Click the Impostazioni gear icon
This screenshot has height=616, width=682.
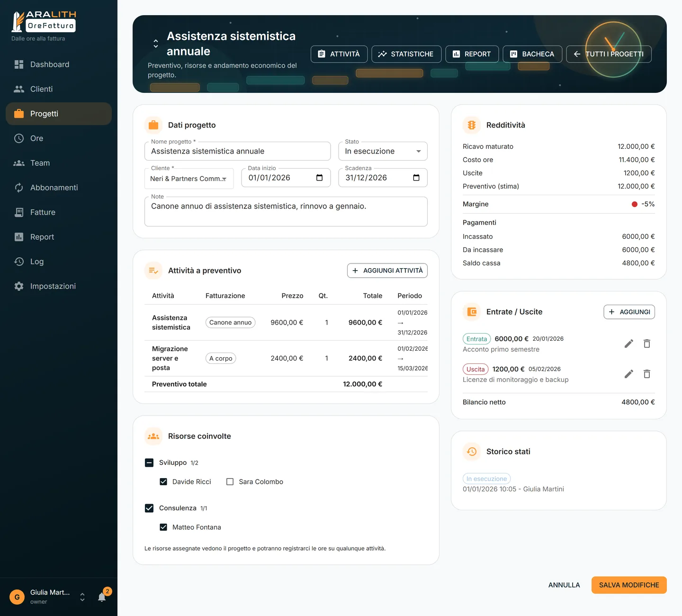tap(19, 286)
